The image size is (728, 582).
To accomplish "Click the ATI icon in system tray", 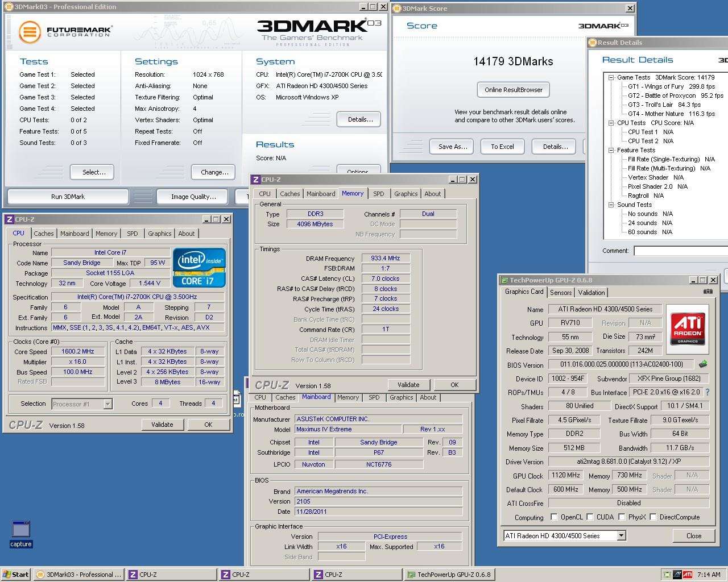I will coord(688,575).
